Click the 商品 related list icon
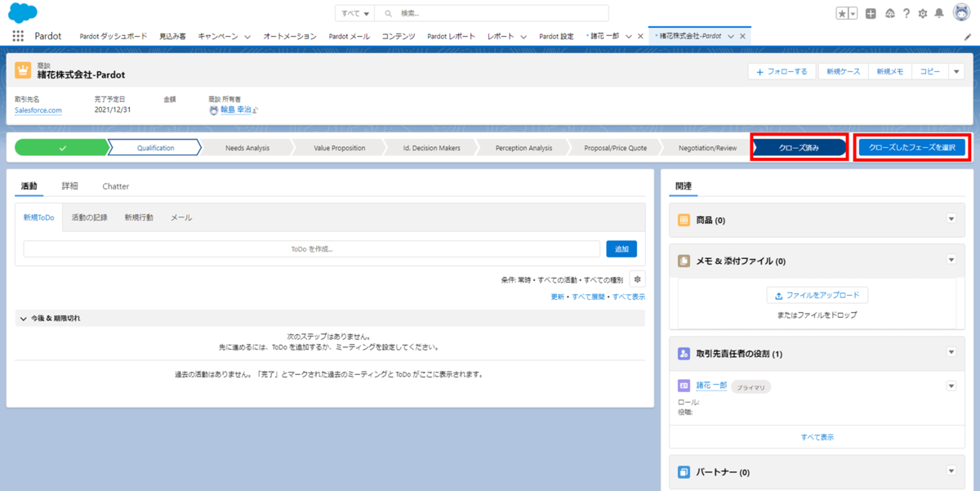980x491 pixels. (684, 220)
